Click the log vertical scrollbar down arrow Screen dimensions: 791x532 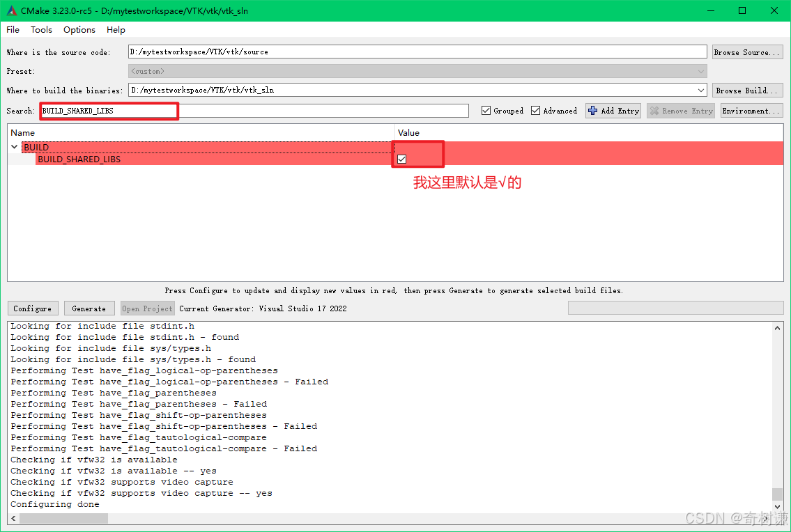(777, 507)
